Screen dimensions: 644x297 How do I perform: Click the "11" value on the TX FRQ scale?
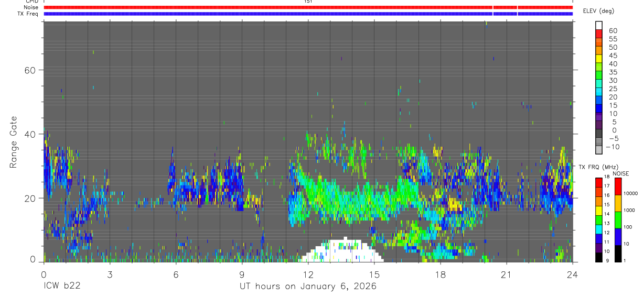click(x=606, y=242)
